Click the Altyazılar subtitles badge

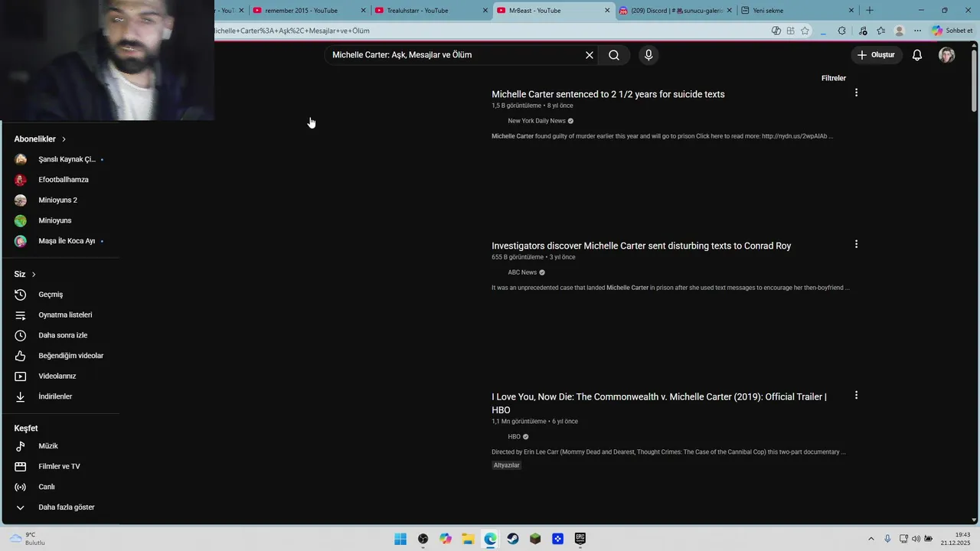click(506, 465)
